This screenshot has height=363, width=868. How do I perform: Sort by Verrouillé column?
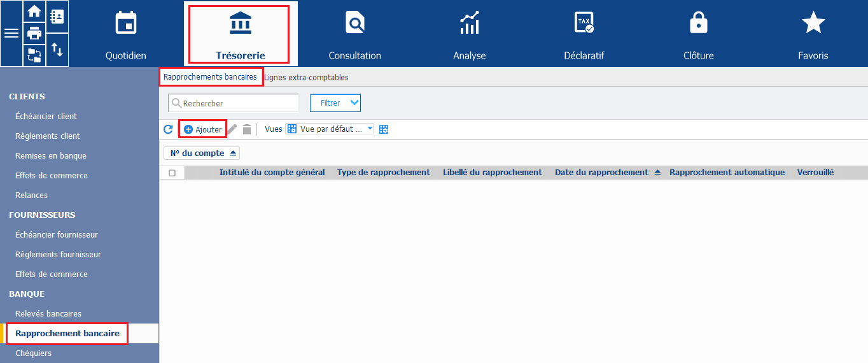815,173
